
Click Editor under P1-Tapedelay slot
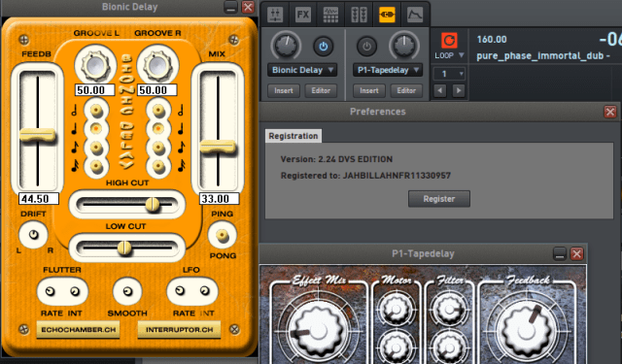[406, 90]
